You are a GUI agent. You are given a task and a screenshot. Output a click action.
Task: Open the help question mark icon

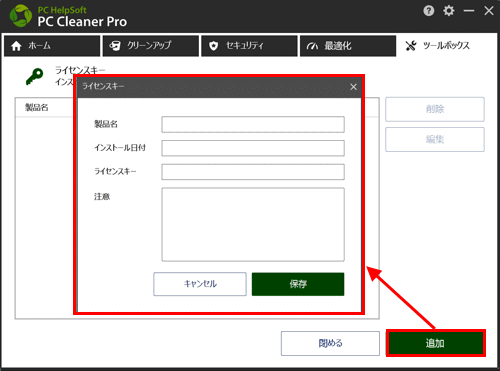click(429, 11)
